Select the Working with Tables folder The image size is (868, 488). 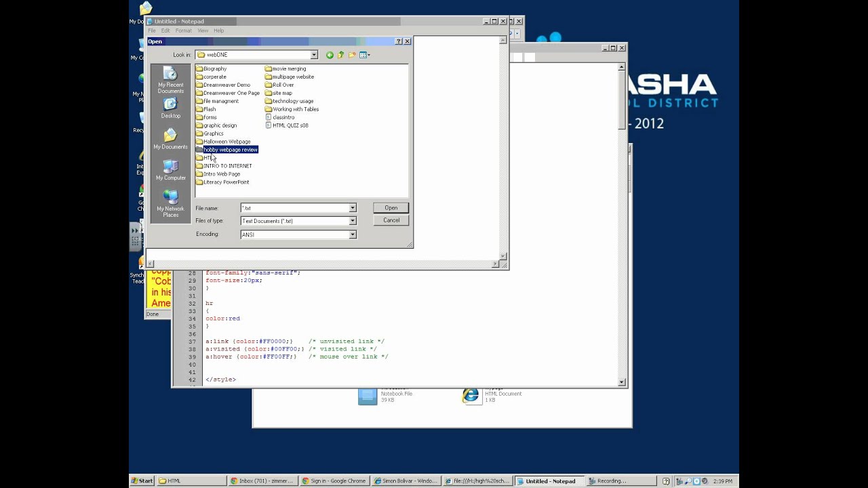292,109
